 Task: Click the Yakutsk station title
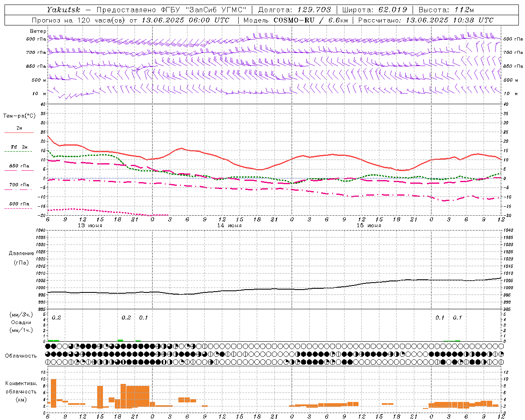pos(63,10)
